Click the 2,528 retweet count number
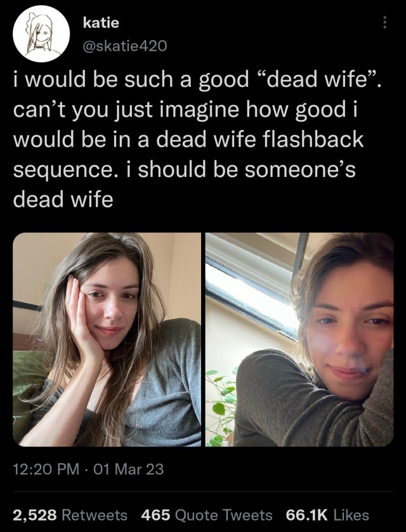 point(35,515)
